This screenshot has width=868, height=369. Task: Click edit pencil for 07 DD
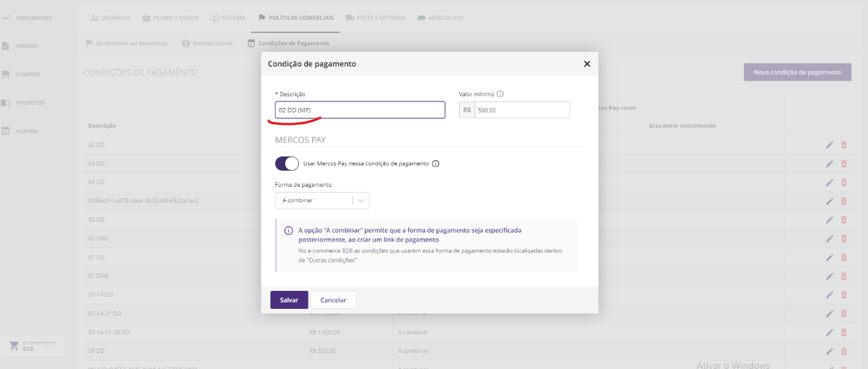tap(829, 257)
